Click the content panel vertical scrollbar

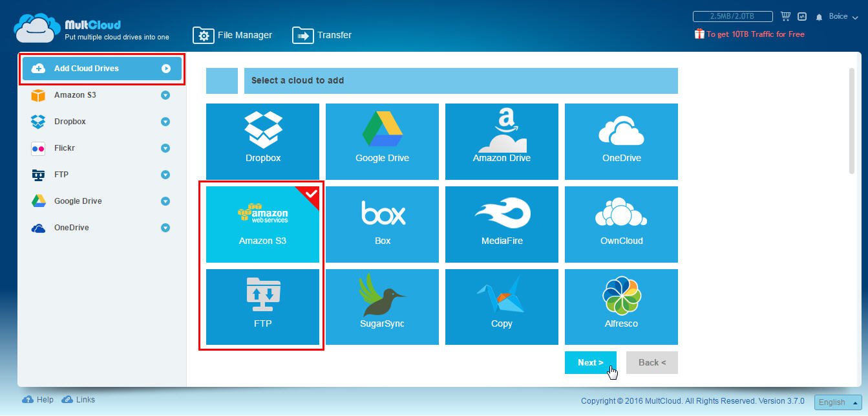coord(852,120)
